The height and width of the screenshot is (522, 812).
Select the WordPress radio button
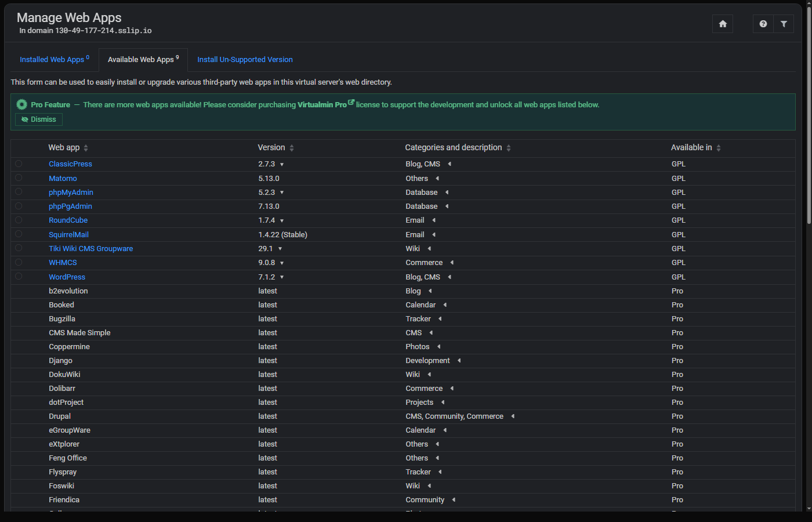pyautogui.click(x=19, y=276)
